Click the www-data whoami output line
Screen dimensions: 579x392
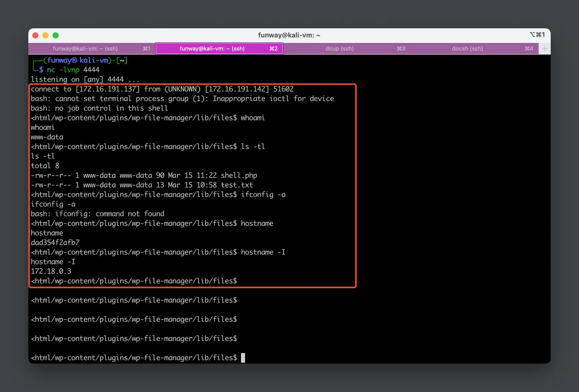[x=47, y=137]
